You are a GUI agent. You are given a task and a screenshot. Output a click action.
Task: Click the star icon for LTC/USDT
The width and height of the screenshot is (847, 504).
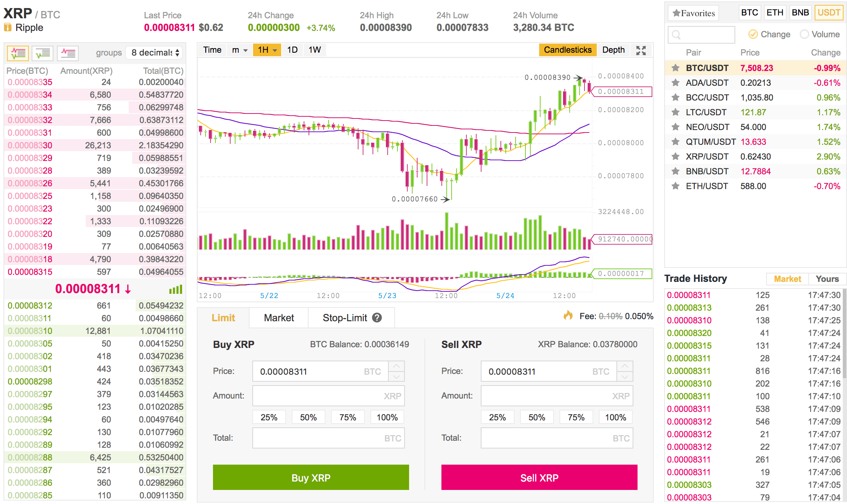[675, 112]
